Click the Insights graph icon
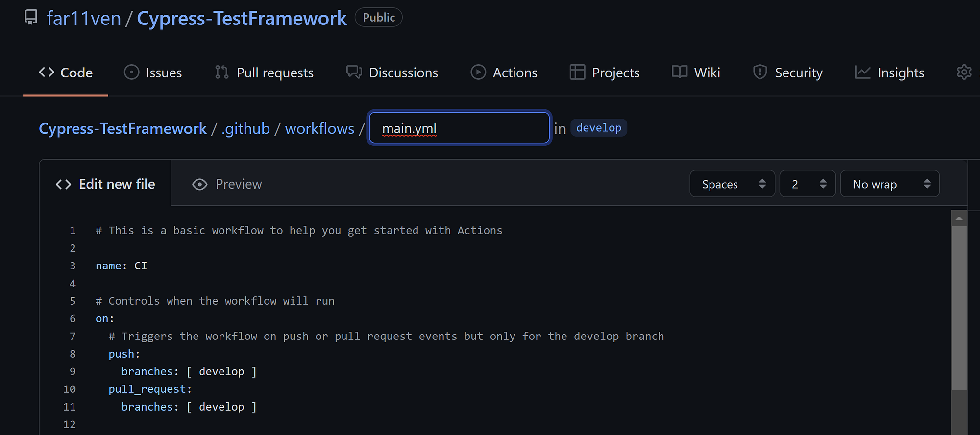 pos(863,72)
